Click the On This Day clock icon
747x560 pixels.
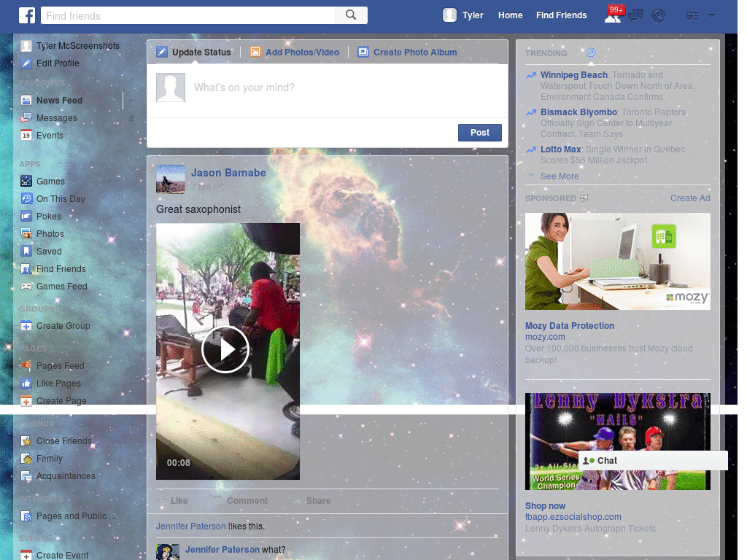pyautogui.click(x=26, y=199)
